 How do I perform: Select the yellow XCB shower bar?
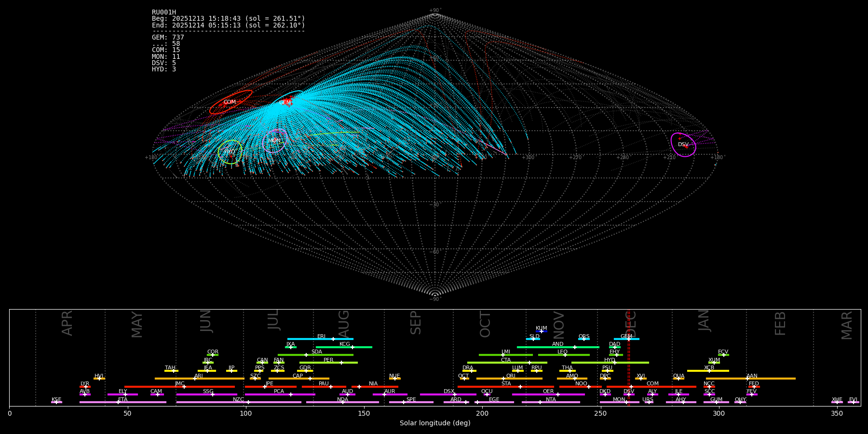click(x=708, y=371)
